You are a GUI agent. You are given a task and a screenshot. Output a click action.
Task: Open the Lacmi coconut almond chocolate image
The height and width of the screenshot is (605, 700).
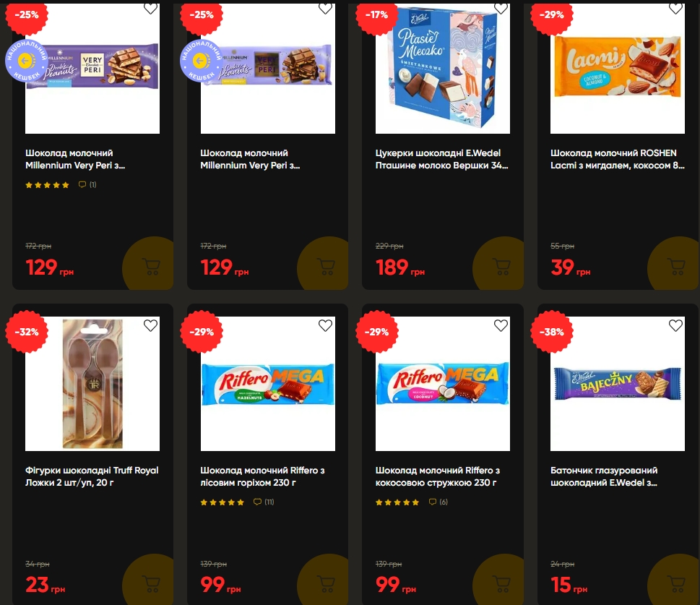pyautogui.click(x=618, y=69)
